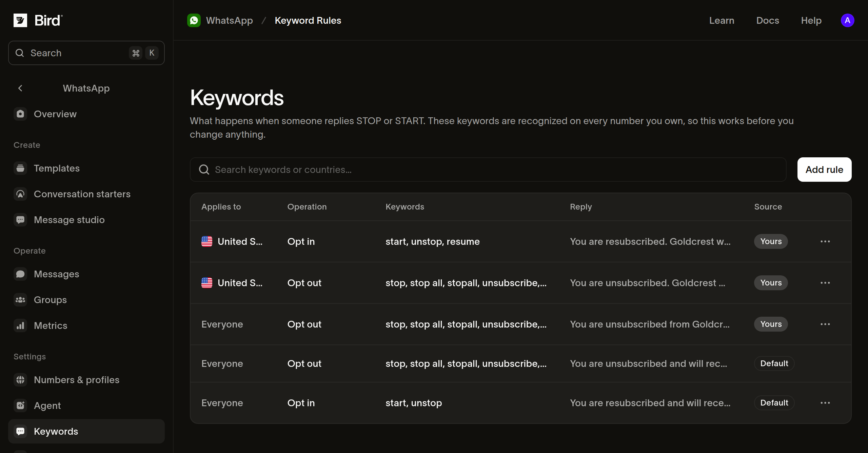Image resolution: width=868 pixels, height=453 pixels.
Task: Open more options for Everyone Default Opt in rule
Action: [825, 403]
